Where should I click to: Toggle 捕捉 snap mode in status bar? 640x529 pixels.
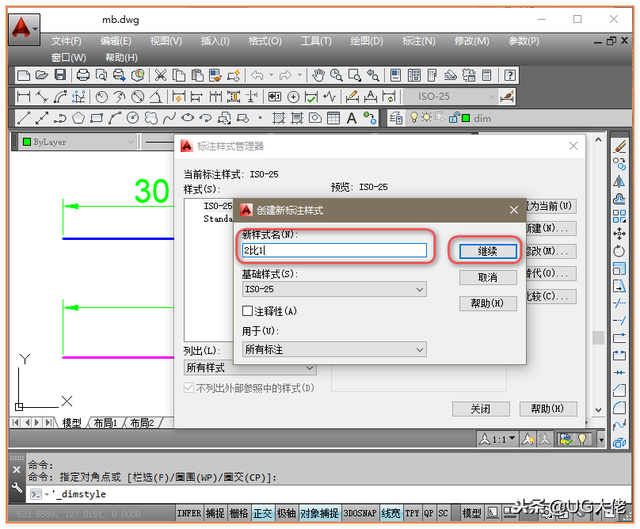click(215, 513)
